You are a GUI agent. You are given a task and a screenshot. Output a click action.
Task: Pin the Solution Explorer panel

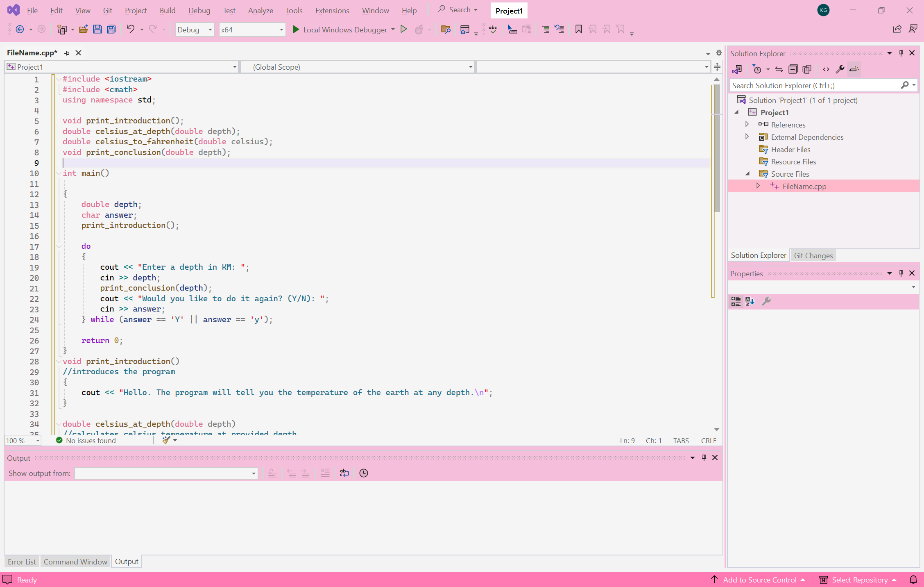[x=901, y=53]
